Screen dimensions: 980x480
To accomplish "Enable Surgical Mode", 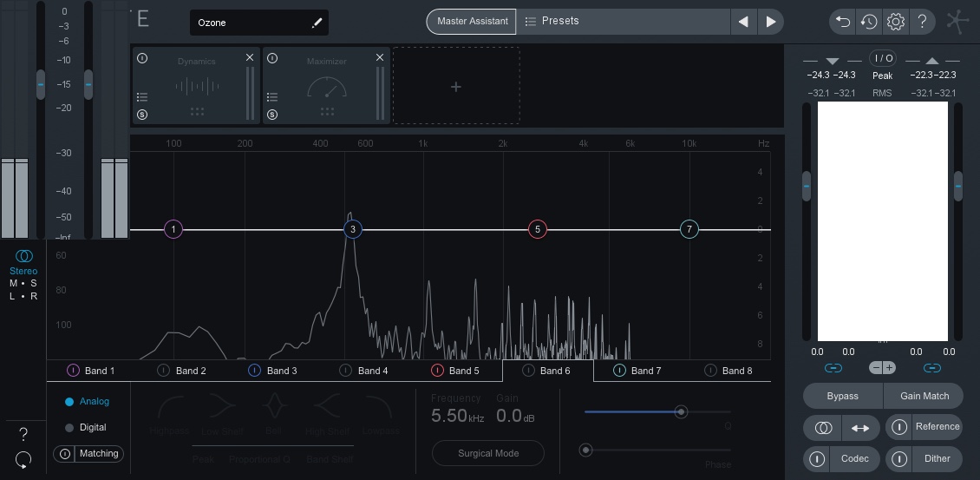I will coord(488,453).
